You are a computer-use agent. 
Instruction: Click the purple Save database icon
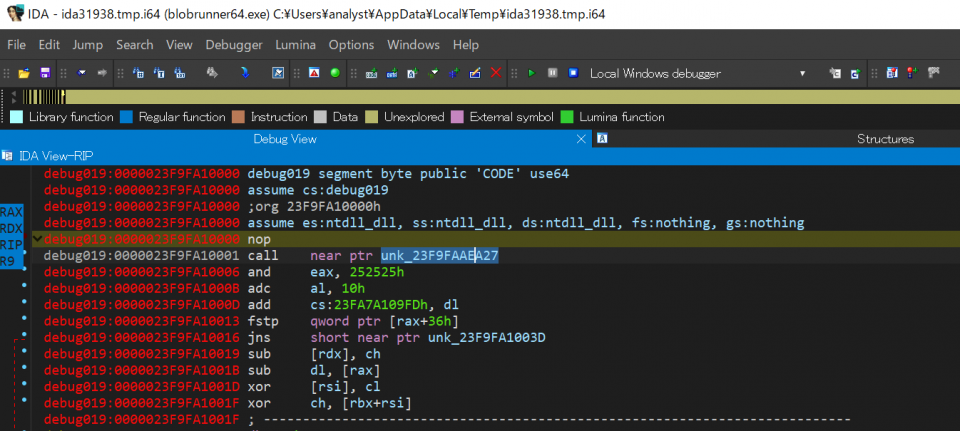click(x=45, y=73)
